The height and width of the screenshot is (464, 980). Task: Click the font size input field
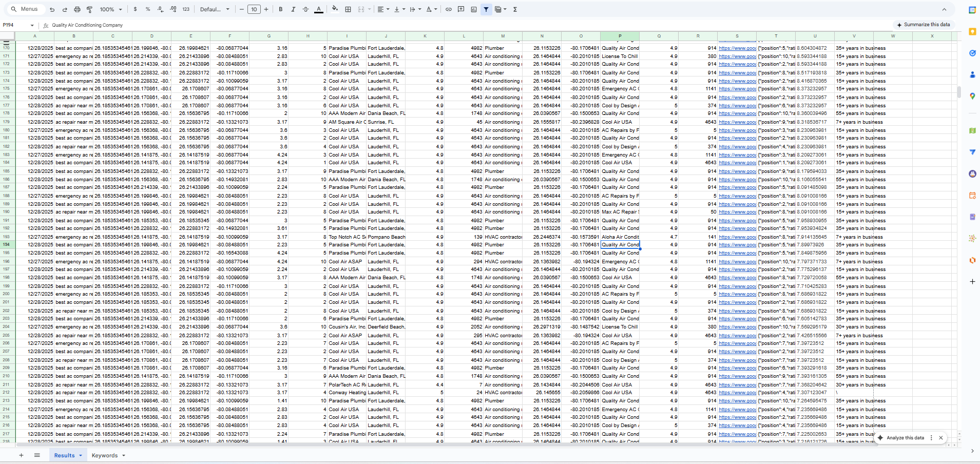pos(254,9)
